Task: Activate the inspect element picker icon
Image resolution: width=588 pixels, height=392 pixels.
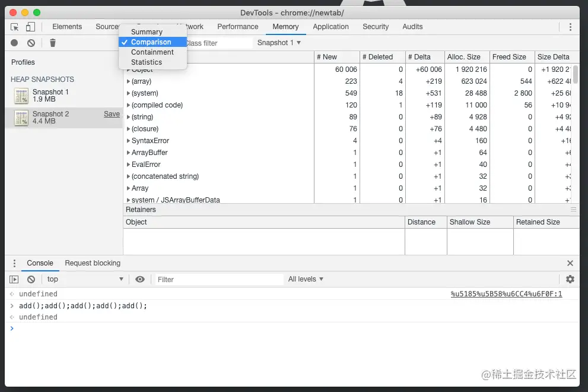Action: coord(15,27)
